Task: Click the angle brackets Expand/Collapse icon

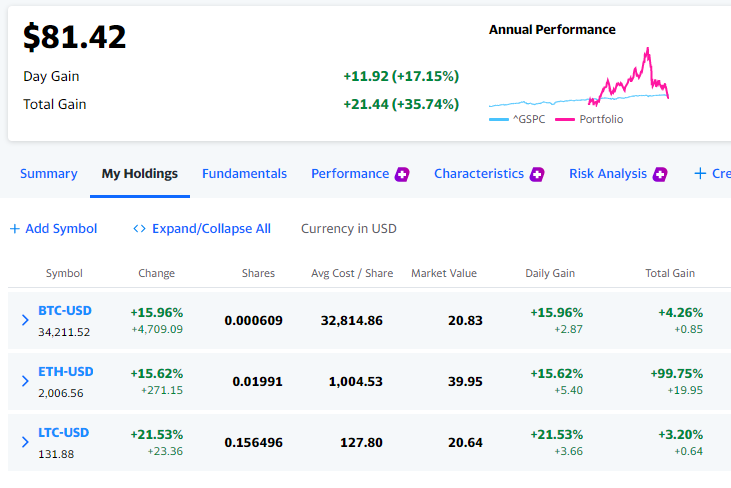Action: [x=139, y=229]
